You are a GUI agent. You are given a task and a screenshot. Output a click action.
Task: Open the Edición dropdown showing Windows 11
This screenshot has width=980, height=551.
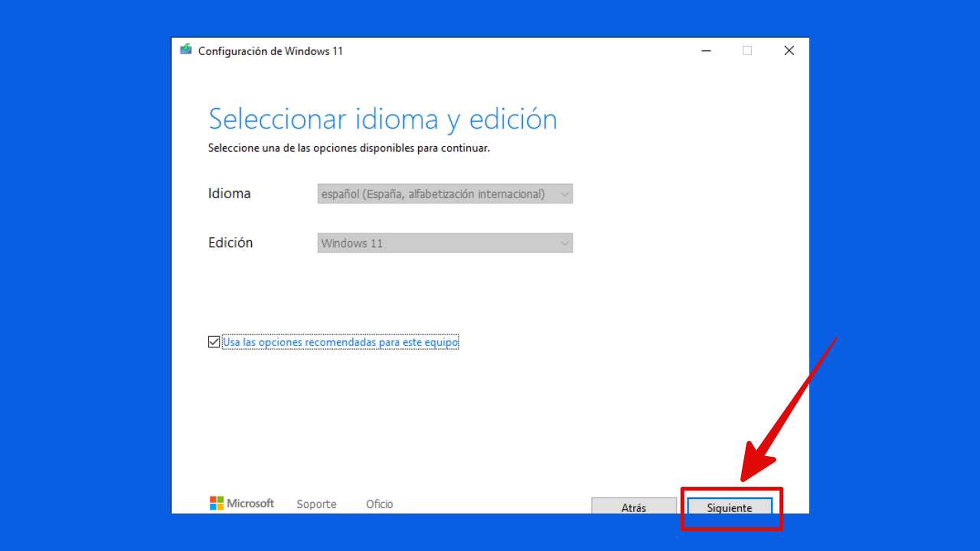tap(445, 243)
